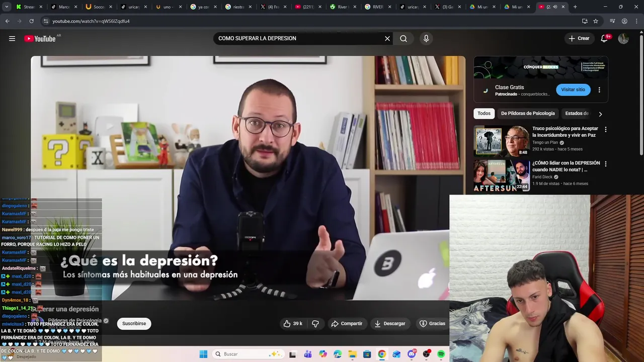Image resolution: width=644 pixels, height=362 pixels.
Task: Run search with the magnifier button
Action: (x=404, y=39)
